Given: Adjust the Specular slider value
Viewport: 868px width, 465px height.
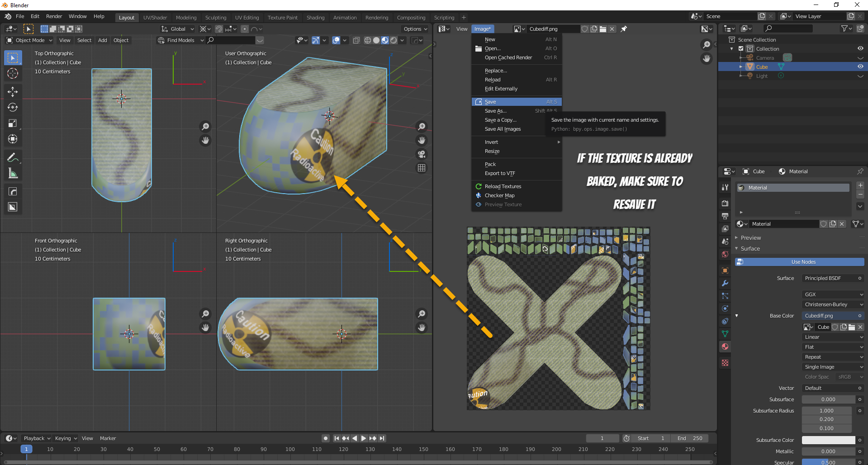Looking at the screenshot, I should pos(829,462).
